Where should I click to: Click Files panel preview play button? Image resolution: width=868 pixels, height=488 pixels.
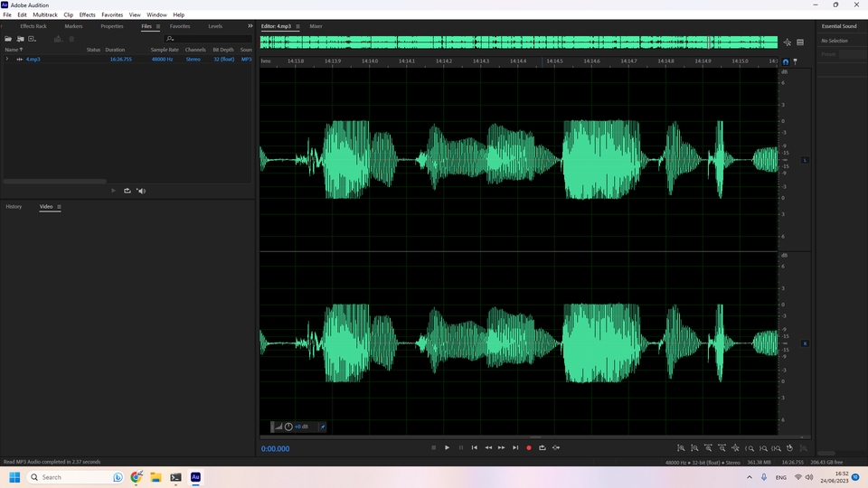(114, 191)
